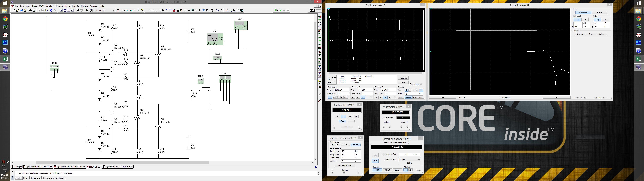Place a diode from component toolbar
The height and width of the screenshot is (181, 644).
(x=156, y=10)
